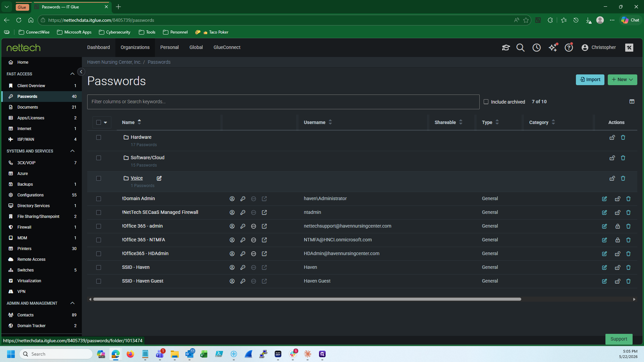Check the select-all checkbox in table header
The height and width of the screenshot is (362, 644).
(x=99, y=122)
